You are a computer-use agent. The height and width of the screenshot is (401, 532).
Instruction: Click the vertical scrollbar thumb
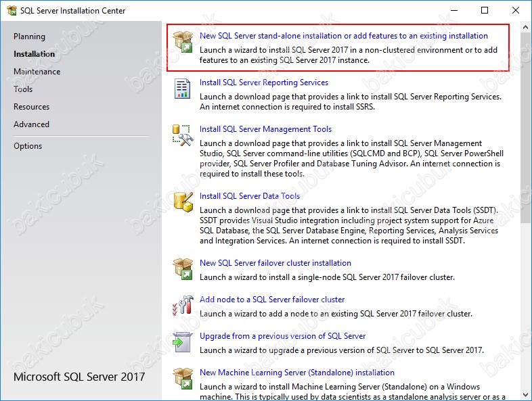coord(526,127)
